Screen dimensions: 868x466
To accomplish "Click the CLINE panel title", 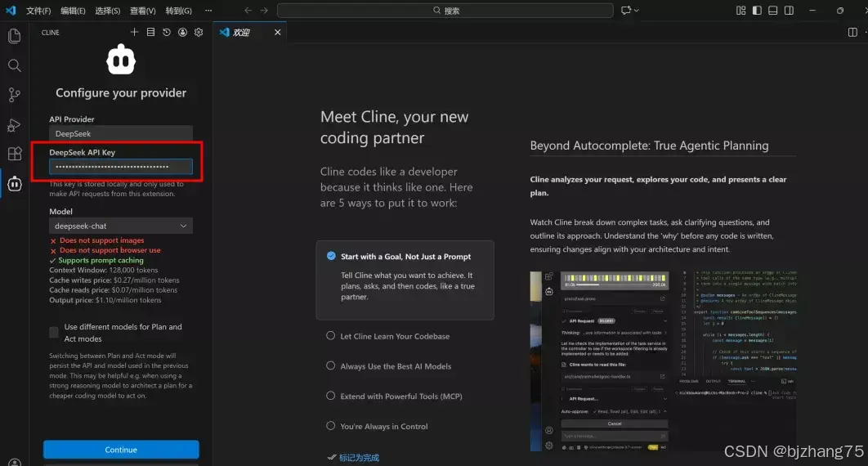I will [51, 33].
